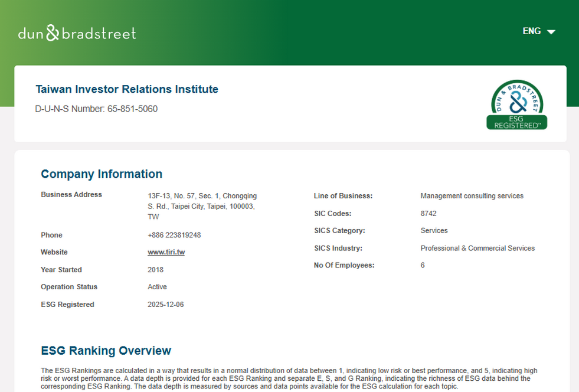The image size is (579, 392).
Task: Click the Line of Business label
Action: 343,196
